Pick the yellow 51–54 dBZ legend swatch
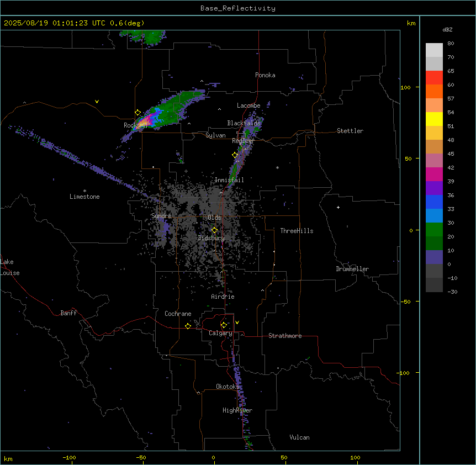The width and height of the screenshot is (476, 465). click(434, 119)
